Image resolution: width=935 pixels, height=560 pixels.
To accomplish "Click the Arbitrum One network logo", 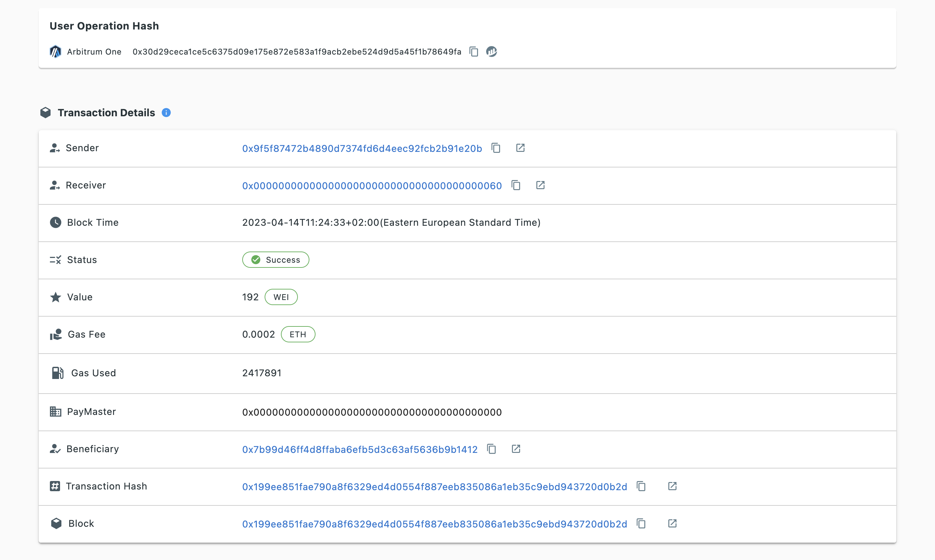I will coord(56,52).
